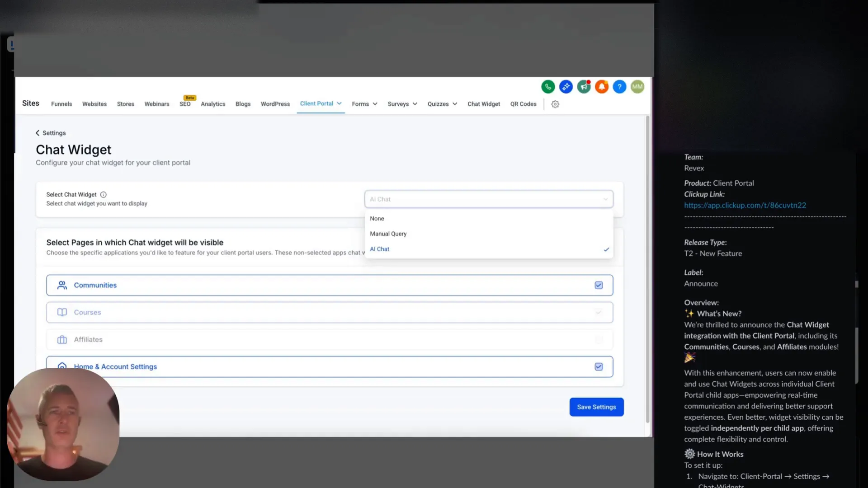Open the orange notifications bell
Image resolution: width=868 pixels, height=488 pixels.
(x=602, y=86)
